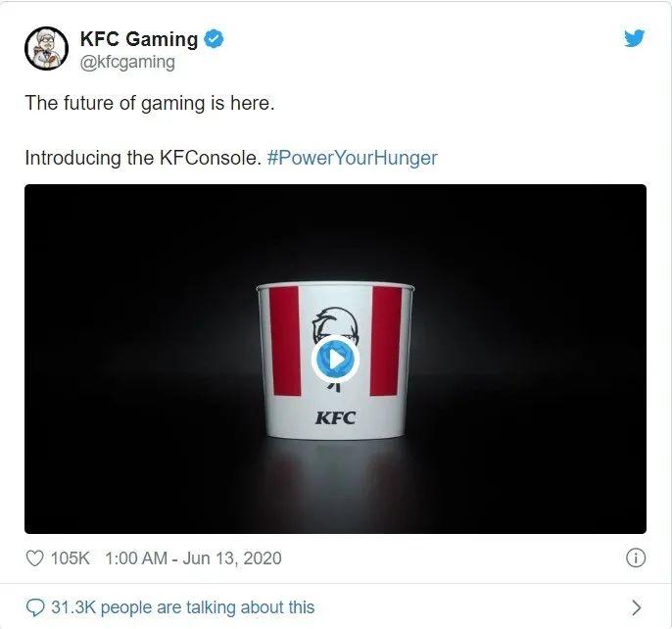This screenshot has width=672, height=629.
Task: Visit the @kfcgaming handle link
Action: [x=127, y=62]
